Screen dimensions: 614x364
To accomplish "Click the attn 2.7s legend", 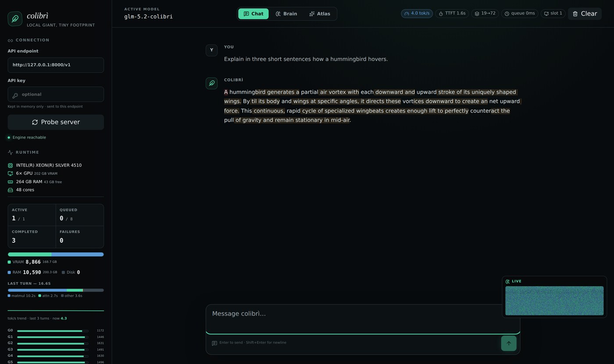I will [x=48, y=296].
